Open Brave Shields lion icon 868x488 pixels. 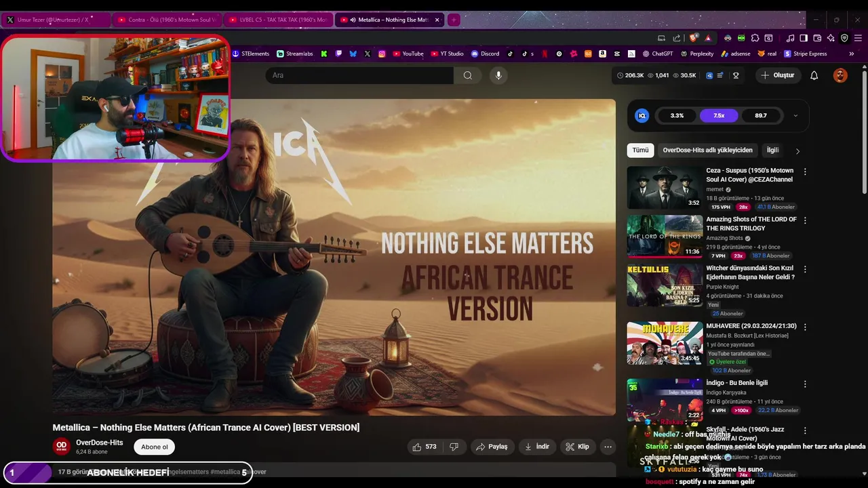click(692, 38)
